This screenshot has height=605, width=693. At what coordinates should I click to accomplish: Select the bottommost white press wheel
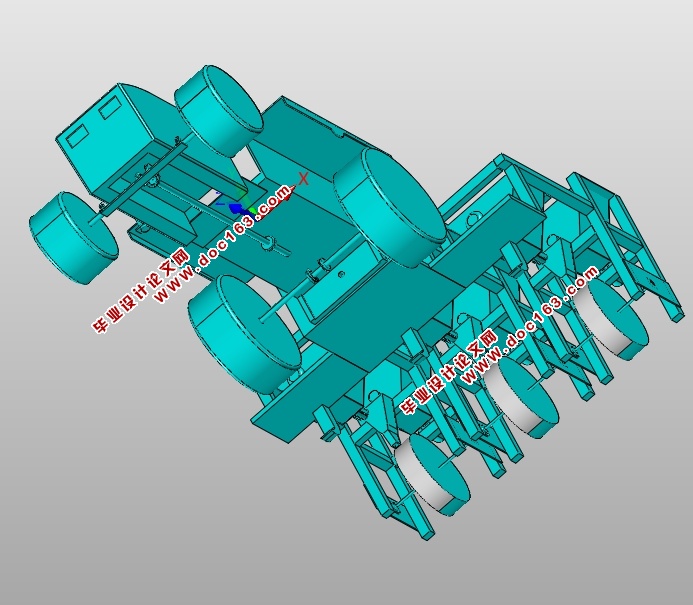pyautogui.click(x=431, y=476)
